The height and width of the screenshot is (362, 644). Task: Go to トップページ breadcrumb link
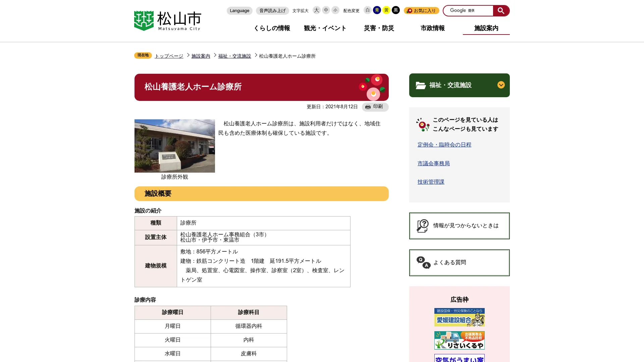pos(169,56)
